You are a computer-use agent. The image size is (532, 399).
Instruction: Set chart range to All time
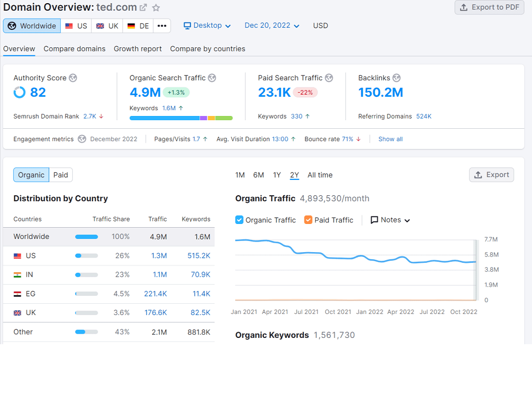[x=320, y=175]
